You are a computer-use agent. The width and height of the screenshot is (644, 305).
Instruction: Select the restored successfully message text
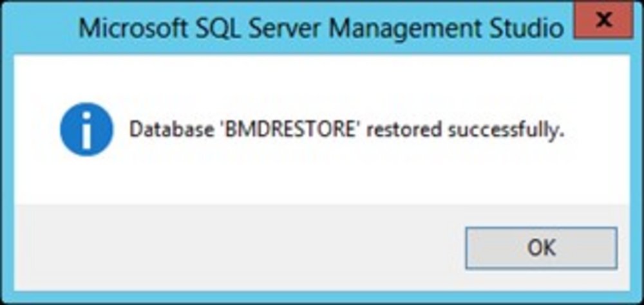pos(345,130)
